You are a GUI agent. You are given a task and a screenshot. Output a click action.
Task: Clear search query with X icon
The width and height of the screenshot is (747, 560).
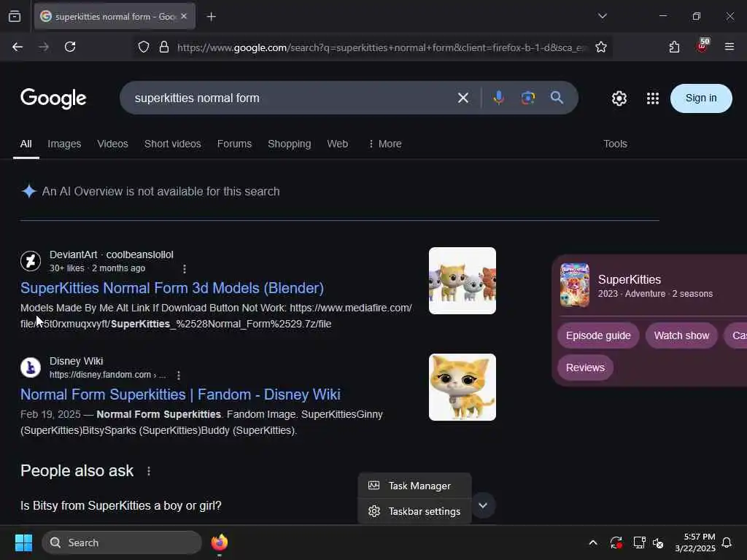pos(463,98)
